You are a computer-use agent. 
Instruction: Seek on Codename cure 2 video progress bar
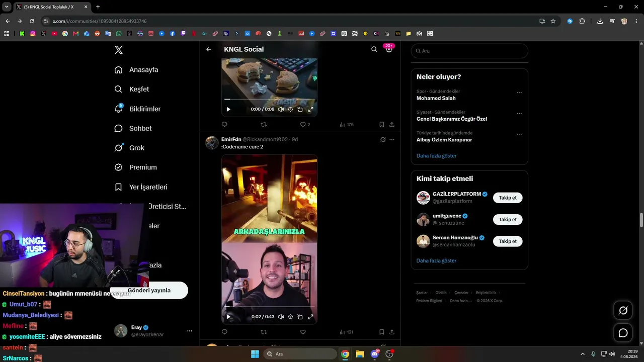coord(269,306)
